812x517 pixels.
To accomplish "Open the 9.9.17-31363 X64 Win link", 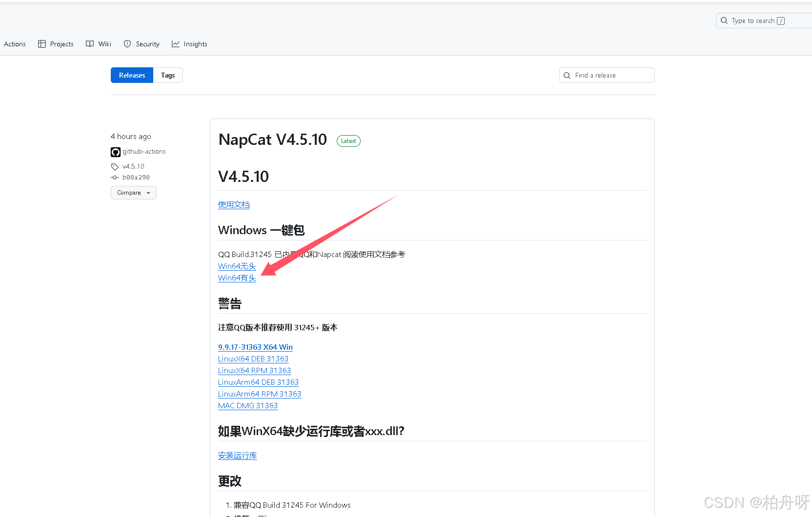I will (x=255, y=347).
